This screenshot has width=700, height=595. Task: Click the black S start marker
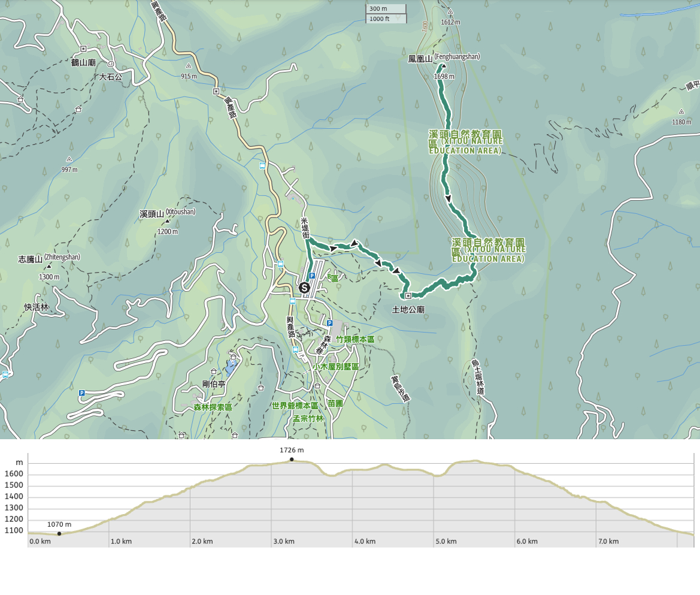coord(305,288)
